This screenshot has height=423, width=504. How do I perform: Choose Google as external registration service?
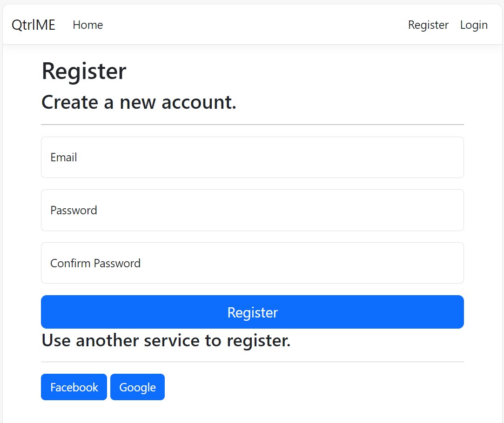pos(137,387)
